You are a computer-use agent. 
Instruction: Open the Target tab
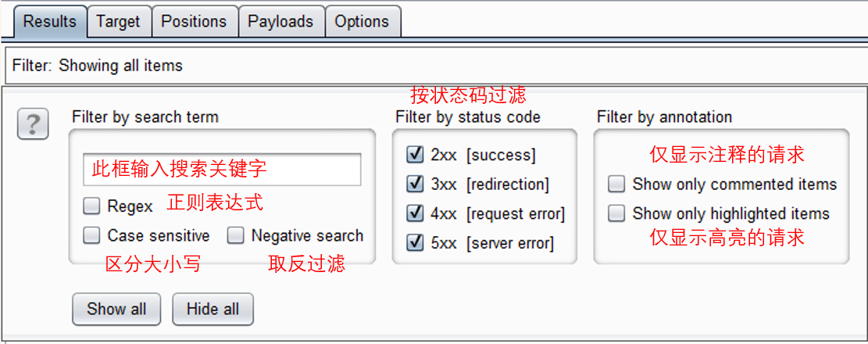pos(119,21)
